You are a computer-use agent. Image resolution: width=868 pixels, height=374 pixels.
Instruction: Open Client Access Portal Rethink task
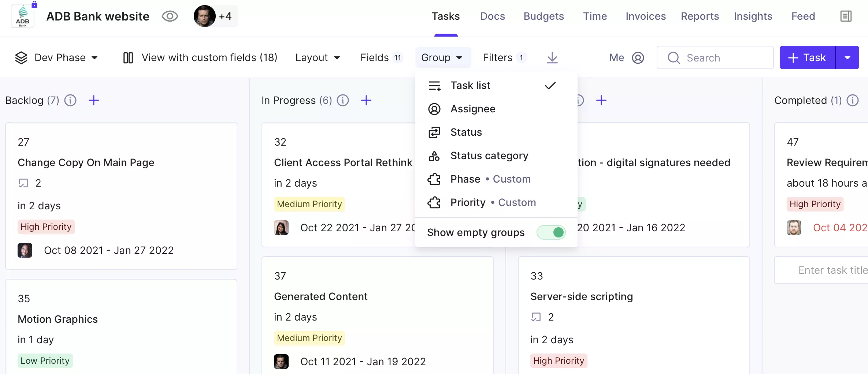coord(343,162)
